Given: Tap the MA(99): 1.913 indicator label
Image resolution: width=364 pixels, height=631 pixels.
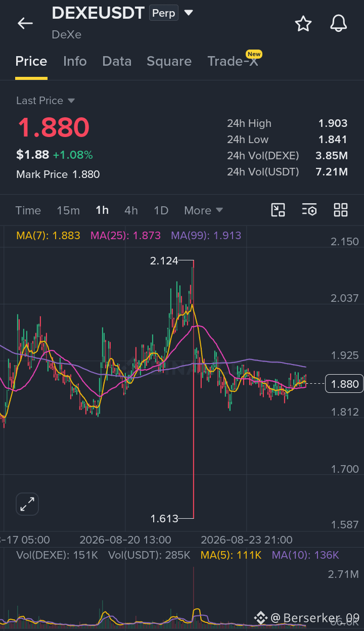Looking at the screenshot, I should [x=206, y=235].
